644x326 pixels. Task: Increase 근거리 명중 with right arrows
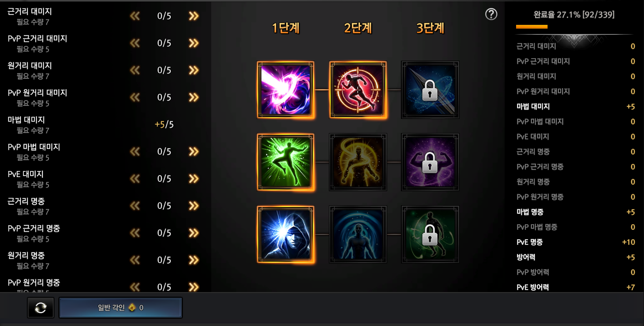[194, 206]
